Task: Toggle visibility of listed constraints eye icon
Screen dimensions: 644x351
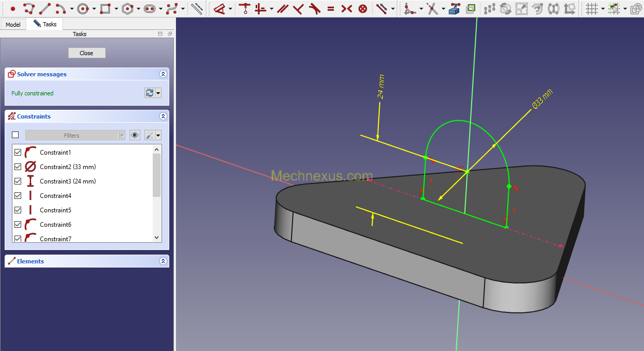Action: coord(135,135)
